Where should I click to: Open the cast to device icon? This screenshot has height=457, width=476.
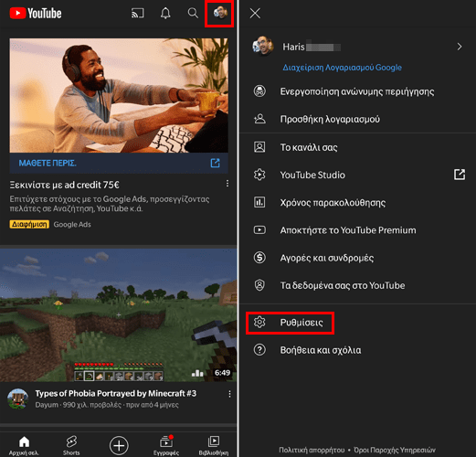[138, 13]
